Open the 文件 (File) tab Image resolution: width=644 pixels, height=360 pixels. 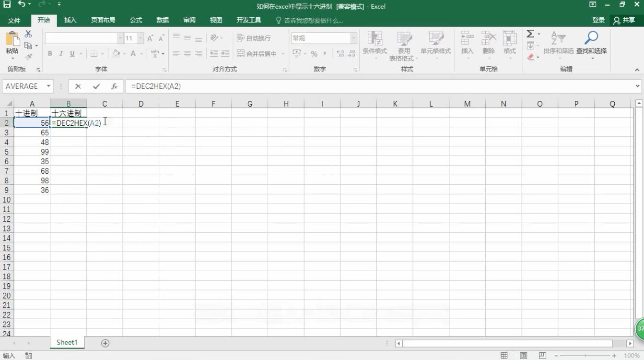[x=14, y=20]
